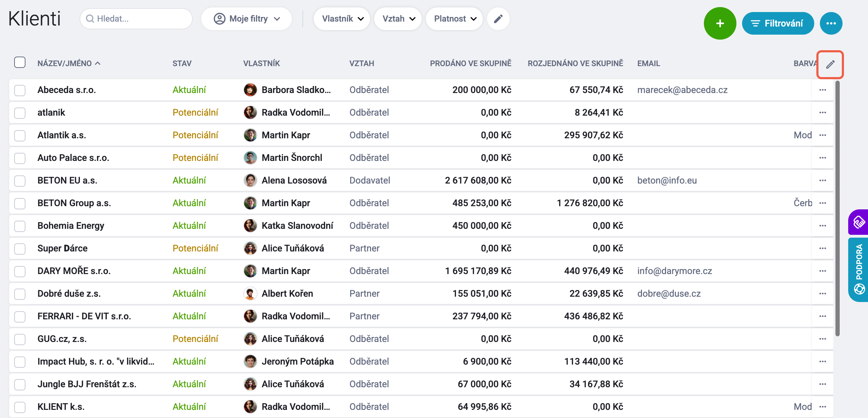
Task: Open row actions menu for BETON EU a.s.
Action: (822, 180)
